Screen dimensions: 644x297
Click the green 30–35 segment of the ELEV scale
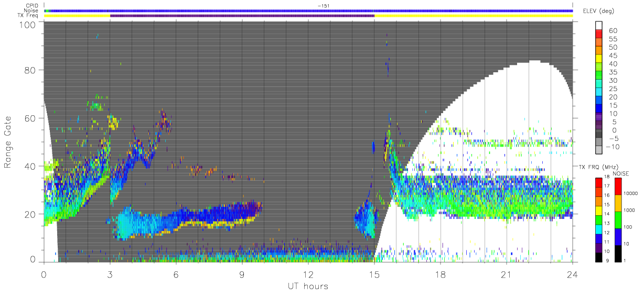(598, 76)
